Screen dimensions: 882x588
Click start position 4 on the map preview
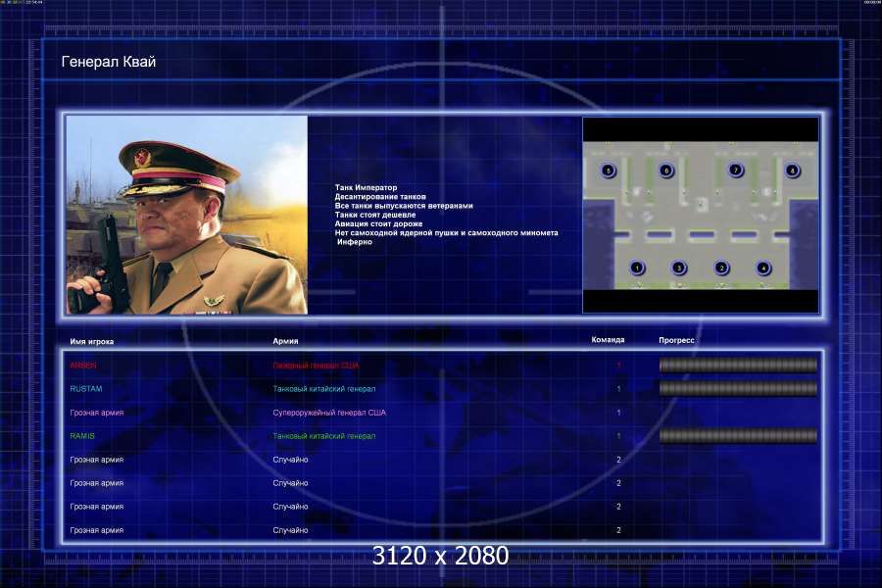[763, 268]
